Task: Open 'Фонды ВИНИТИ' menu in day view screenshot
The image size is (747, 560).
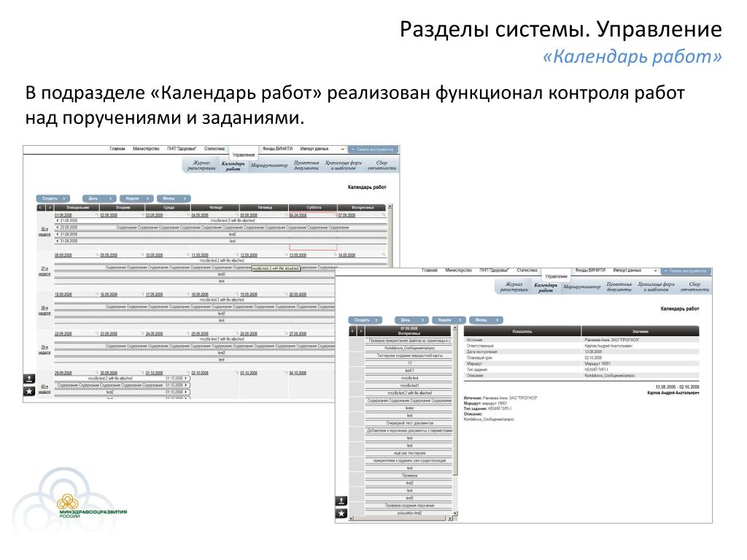Action: (x=590, y=271)
